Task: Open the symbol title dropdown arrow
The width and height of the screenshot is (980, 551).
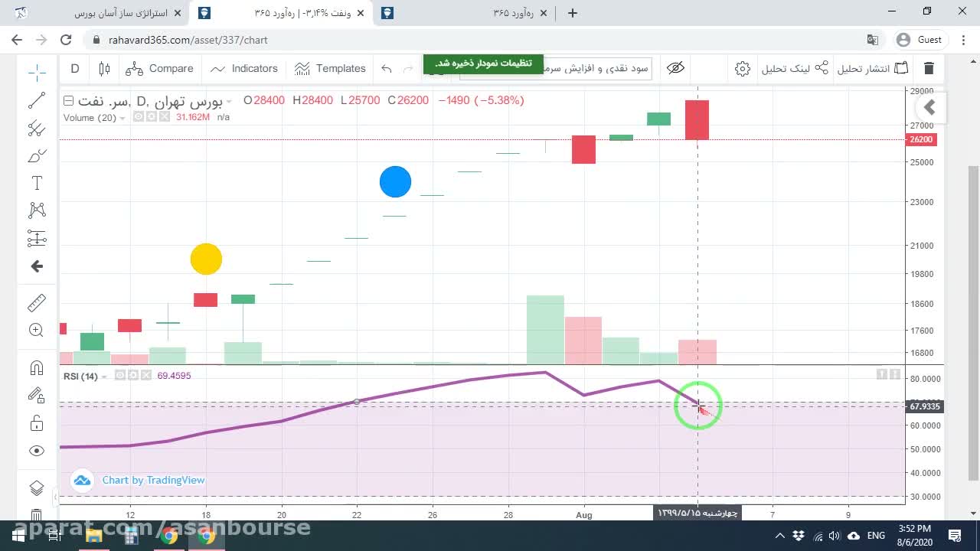Action: point(229,101)
